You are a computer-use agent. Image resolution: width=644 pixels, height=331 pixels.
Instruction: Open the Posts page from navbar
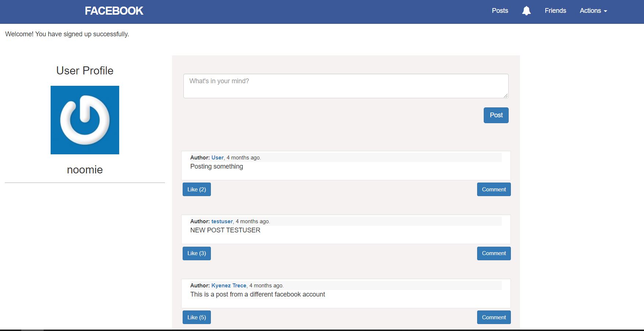[x=500, y=11]
